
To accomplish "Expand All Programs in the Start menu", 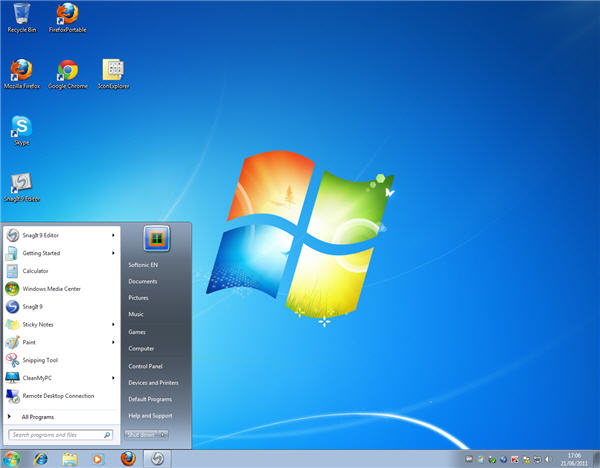I will tap(38, 416).
